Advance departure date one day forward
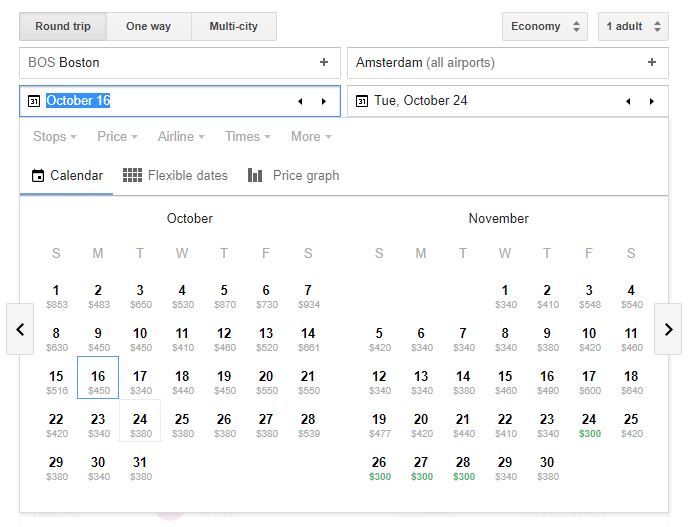Image resolution: width=688 pixels, height=527 pixels. pos(323,101)
